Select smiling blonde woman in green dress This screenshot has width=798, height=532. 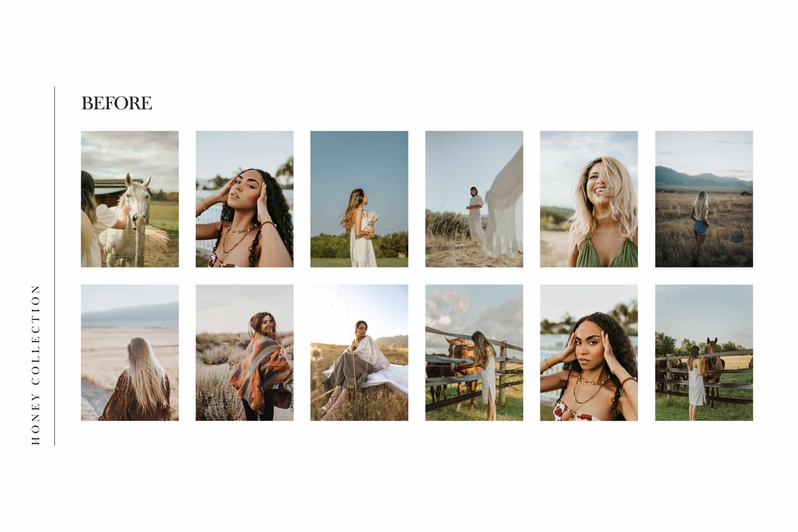(589, 199)
